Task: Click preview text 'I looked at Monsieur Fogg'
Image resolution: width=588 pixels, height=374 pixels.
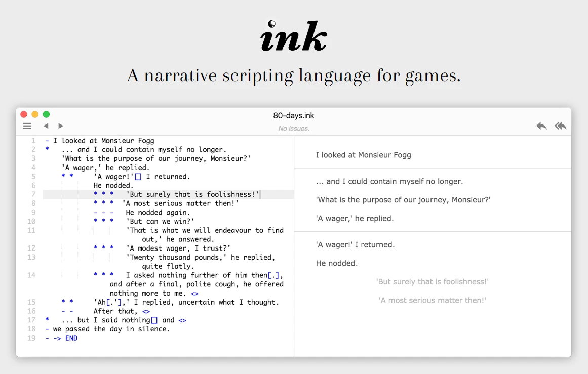Action: pos(363,155)
